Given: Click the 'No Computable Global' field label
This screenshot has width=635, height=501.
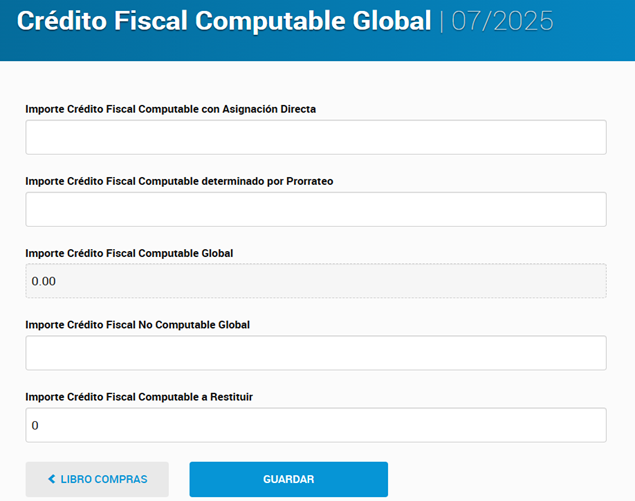Looking at the screenshot, I should click(137, 325).
